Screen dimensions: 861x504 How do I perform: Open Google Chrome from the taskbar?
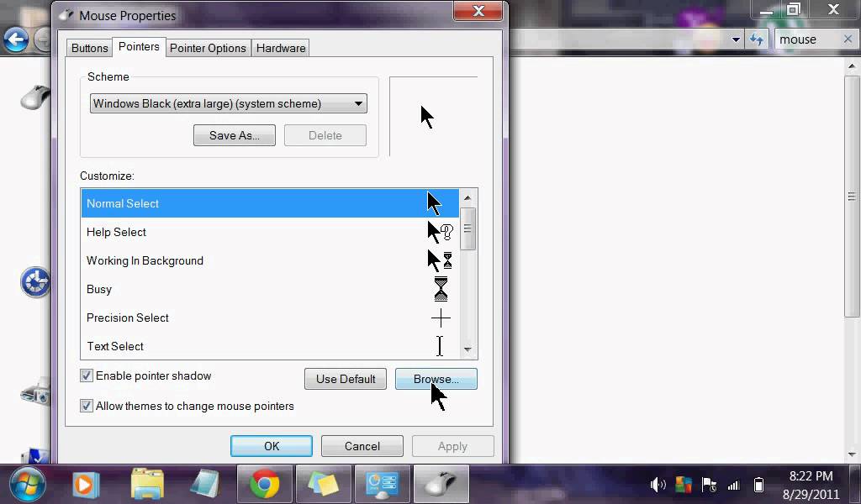coord(264,485)
